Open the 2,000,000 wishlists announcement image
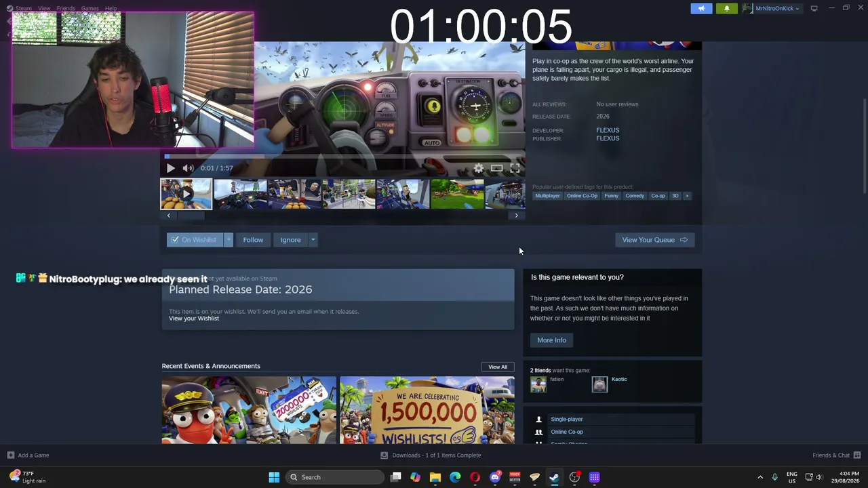Viewport: 868px width, 488px height. 249,410
